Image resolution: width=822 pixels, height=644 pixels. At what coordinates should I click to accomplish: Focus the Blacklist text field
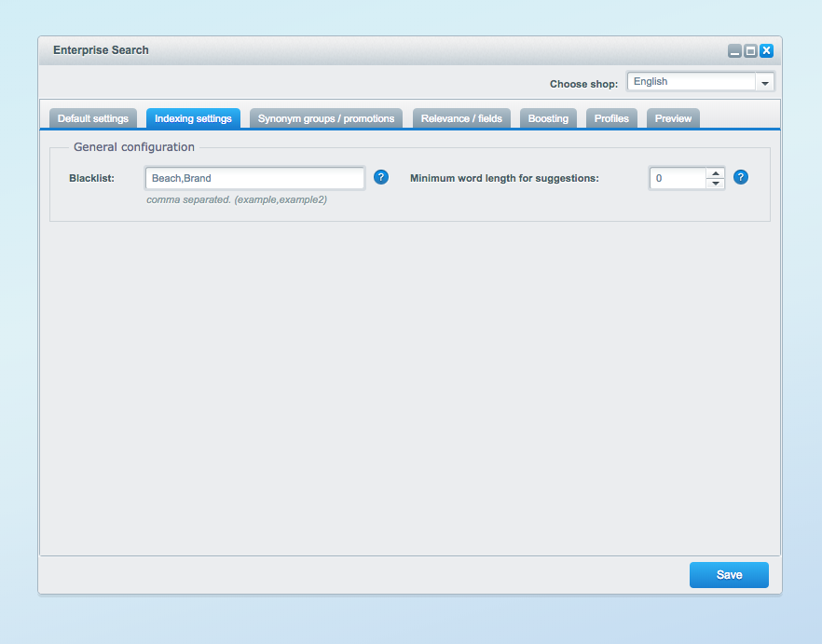coord(254,178)
